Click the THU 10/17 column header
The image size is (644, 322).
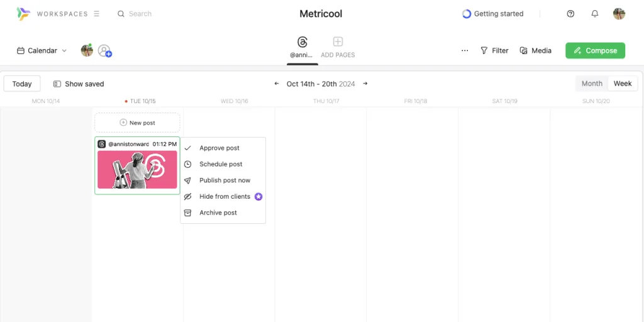click(326, 101)
